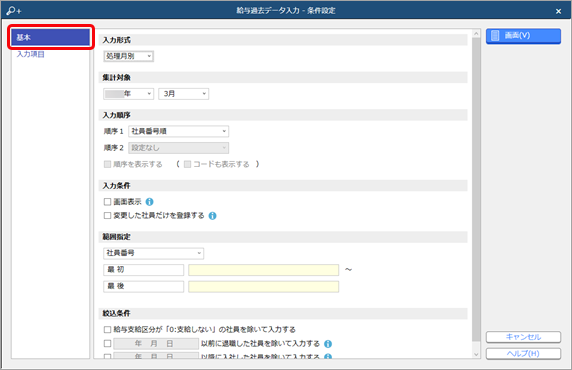Click the info icon next to 画面表示

(x=150, y=202)
